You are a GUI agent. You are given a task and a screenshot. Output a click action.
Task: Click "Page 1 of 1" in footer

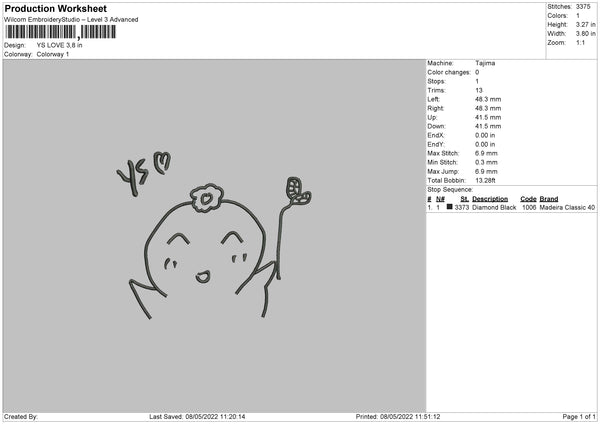click(579, 417)
